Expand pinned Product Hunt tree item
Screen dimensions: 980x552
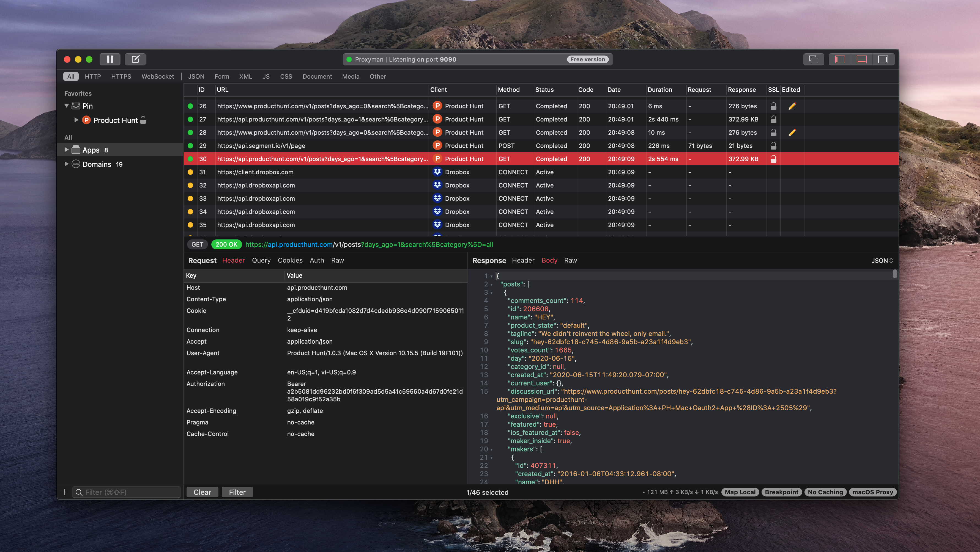click(x=76, y=120)
